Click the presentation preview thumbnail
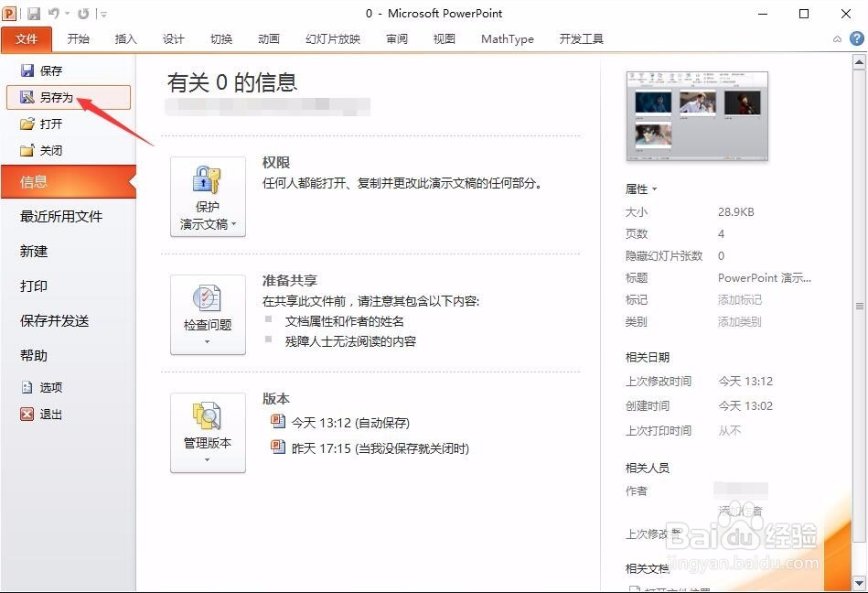The height and width of the screenshot is (593, 868). 697,116
